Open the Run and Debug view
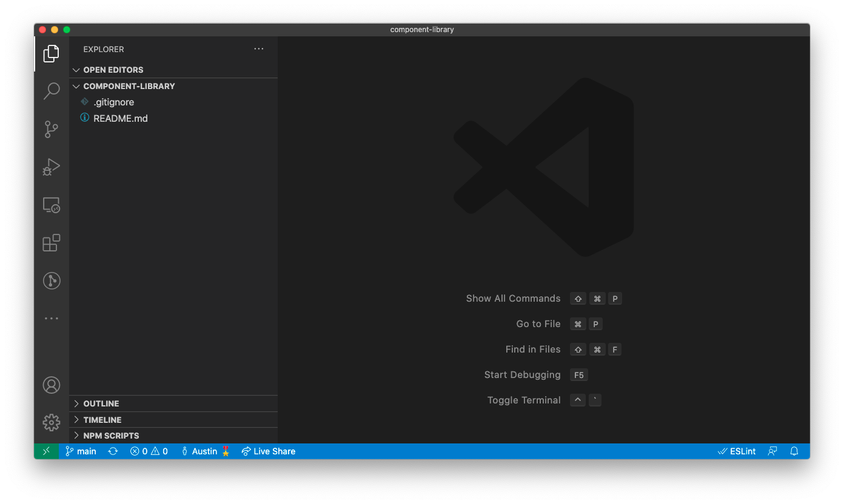The width and height of the screenshot is (844, 504). click(52, 167)
